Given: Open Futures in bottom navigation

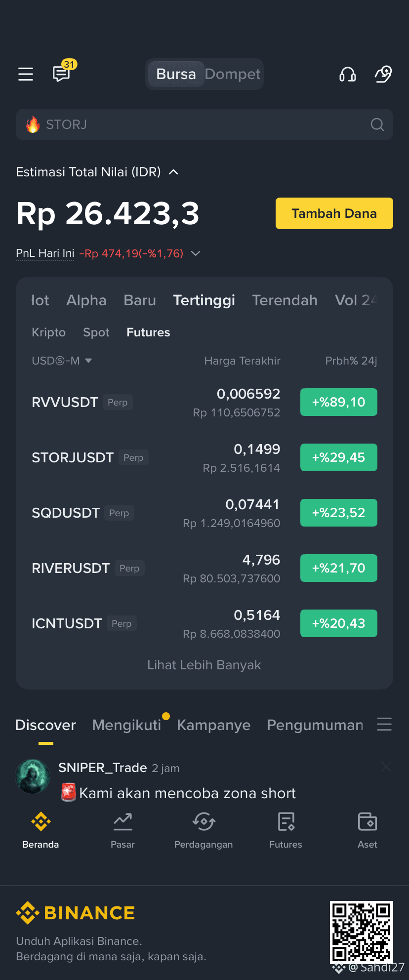Looking at the screenshot, I should (286, 830).
